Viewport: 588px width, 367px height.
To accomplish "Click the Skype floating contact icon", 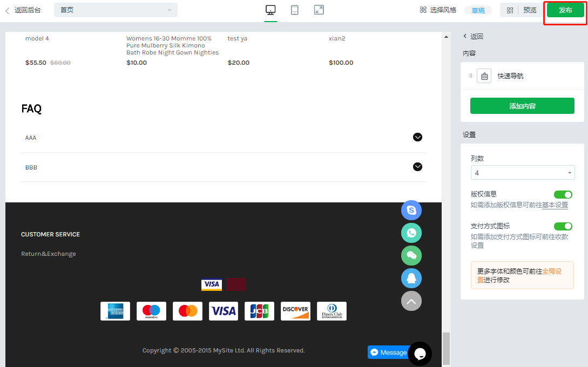I will point(411,210).
